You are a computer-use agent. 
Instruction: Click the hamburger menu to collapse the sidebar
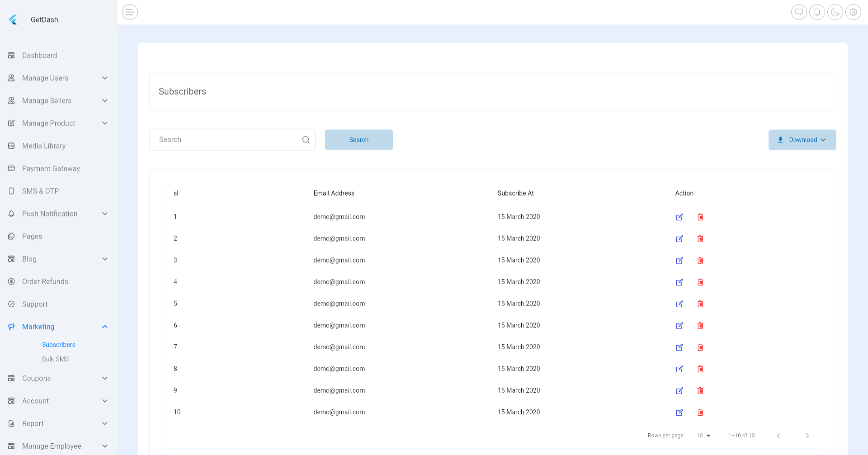tap(130, 12)
